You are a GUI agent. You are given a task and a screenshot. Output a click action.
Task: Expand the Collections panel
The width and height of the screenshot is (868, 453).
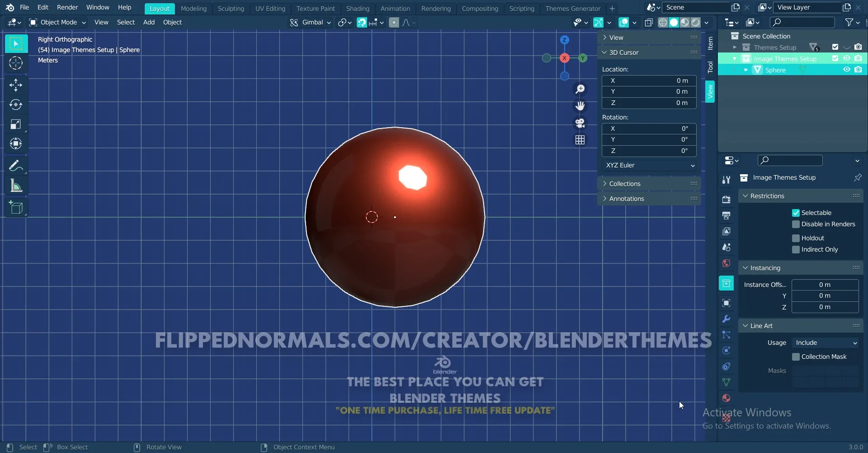[649, 184]
